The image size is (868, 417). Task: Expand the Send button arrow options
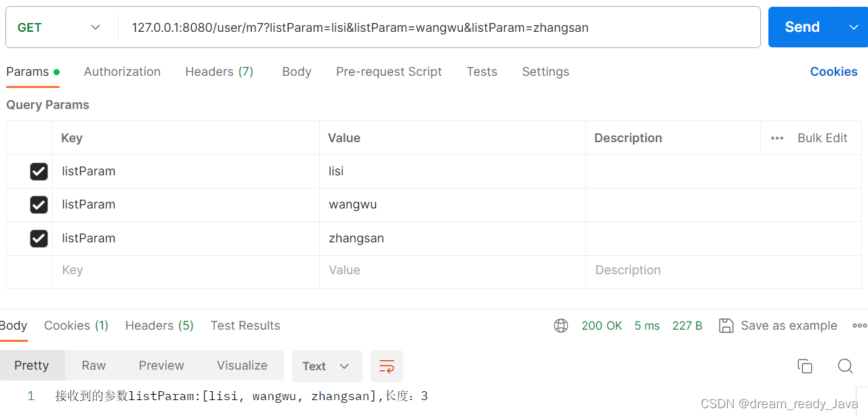pos(852,27)
